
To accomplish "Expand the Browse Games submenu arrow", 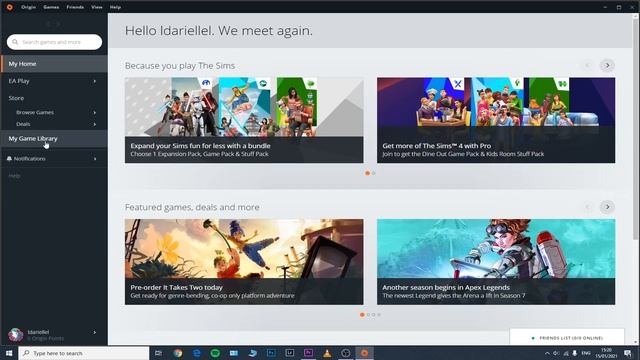I will click(x=95, y=112).
